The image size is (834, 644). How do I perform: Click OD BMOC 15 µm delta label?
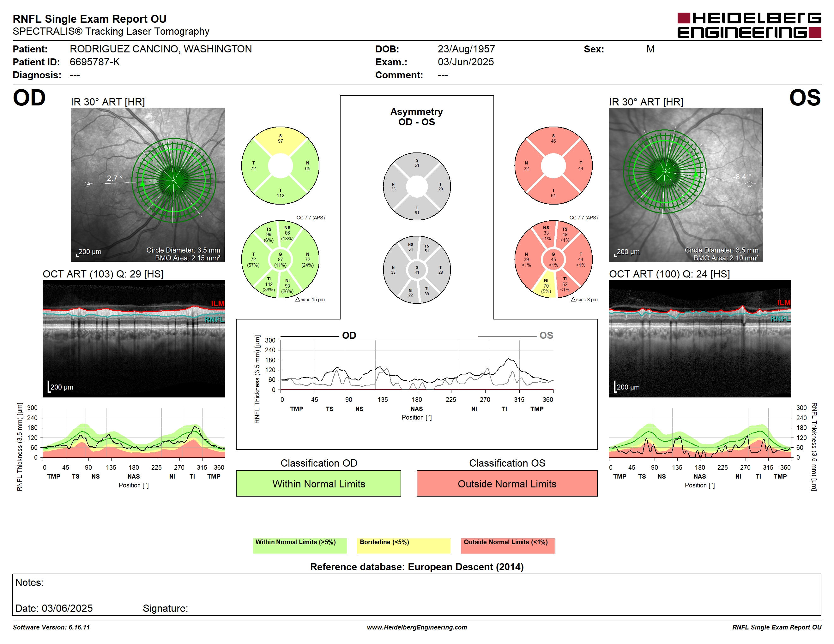click(x=310, y=300)
